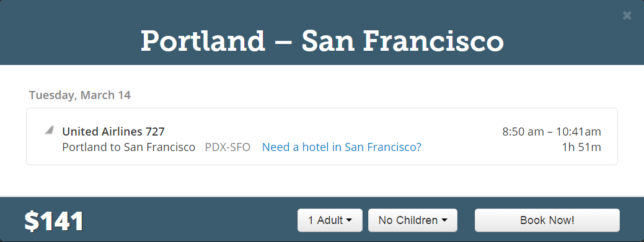
Task: Click empty white area below flight card
Action: tap(322, 181)
